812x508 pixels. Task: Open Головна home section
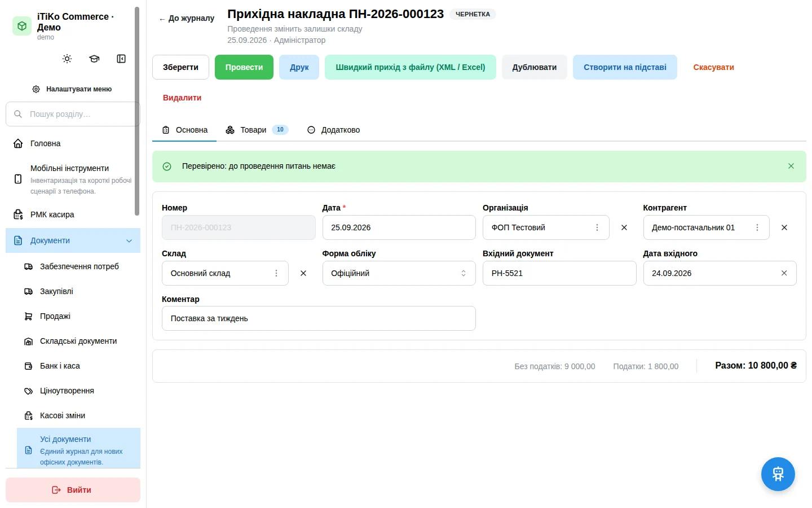(73, 143)
